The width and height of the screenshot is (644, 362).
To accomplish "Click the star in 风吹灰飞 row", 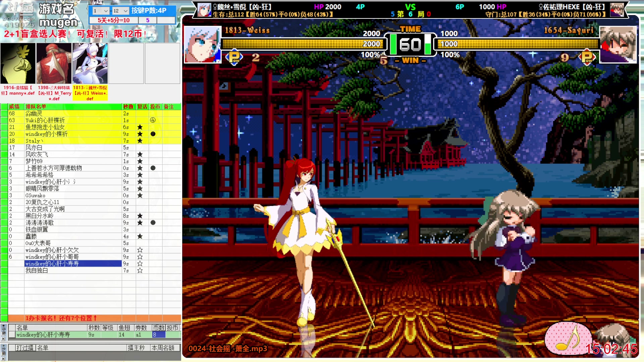I will [x=140, y=155].
